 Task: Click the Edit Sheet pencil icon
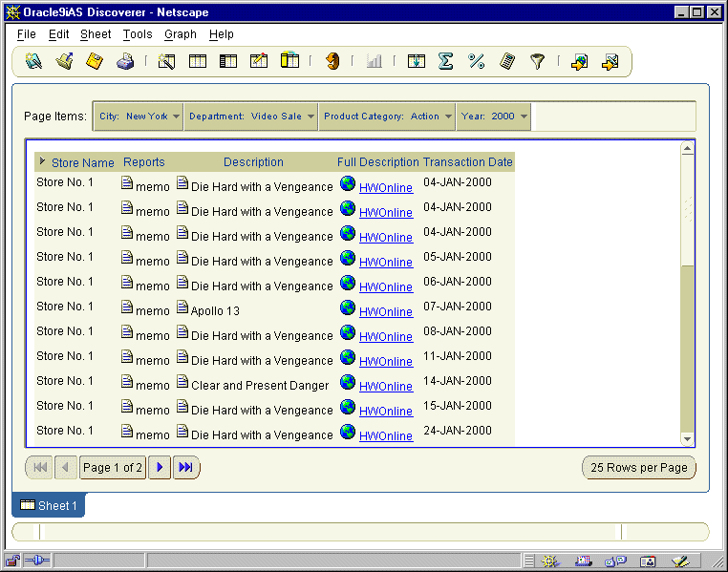[x=259, y=61]
